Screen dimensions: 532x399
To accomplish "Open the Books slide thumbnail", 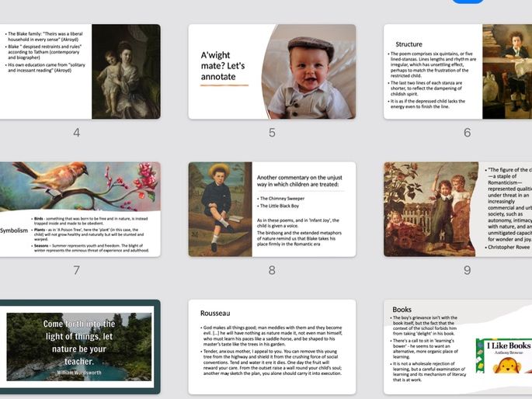I will pyautogui.click(x=457, y=347).
